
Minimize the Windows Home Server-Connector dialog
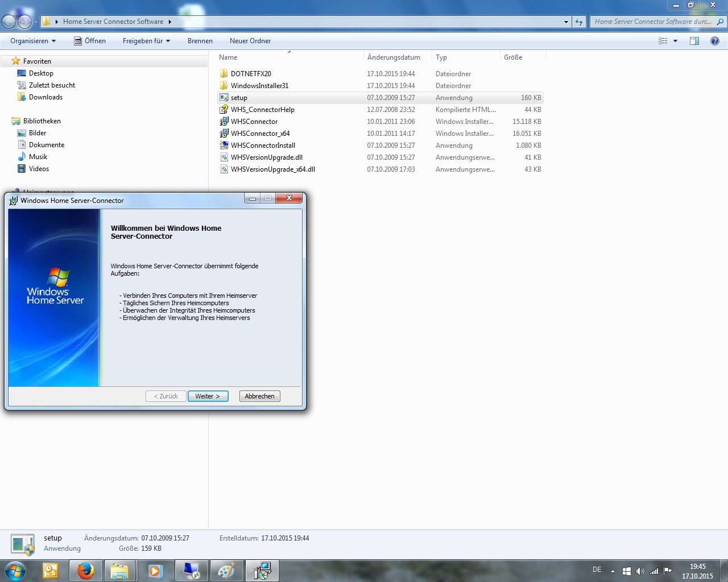(x=252, y=198)
